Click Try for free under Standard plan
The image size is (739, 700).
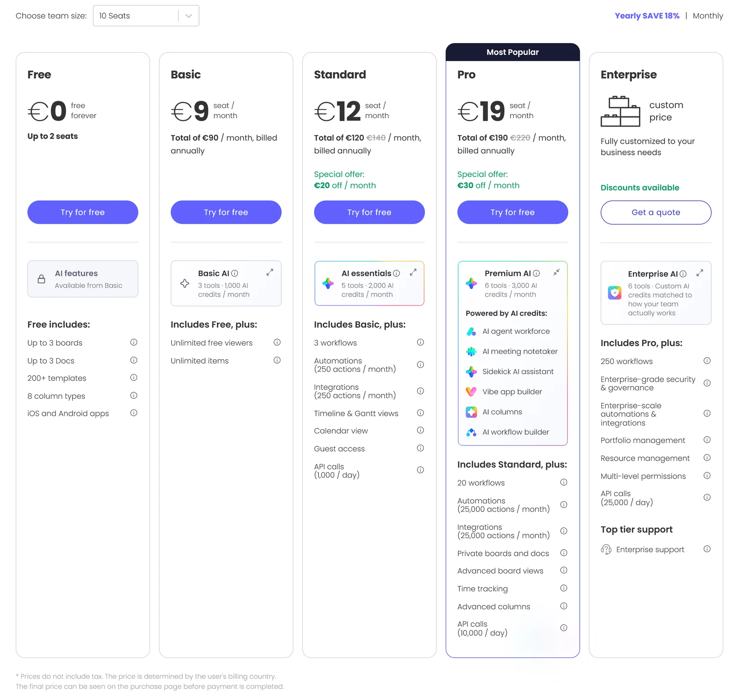369,212
